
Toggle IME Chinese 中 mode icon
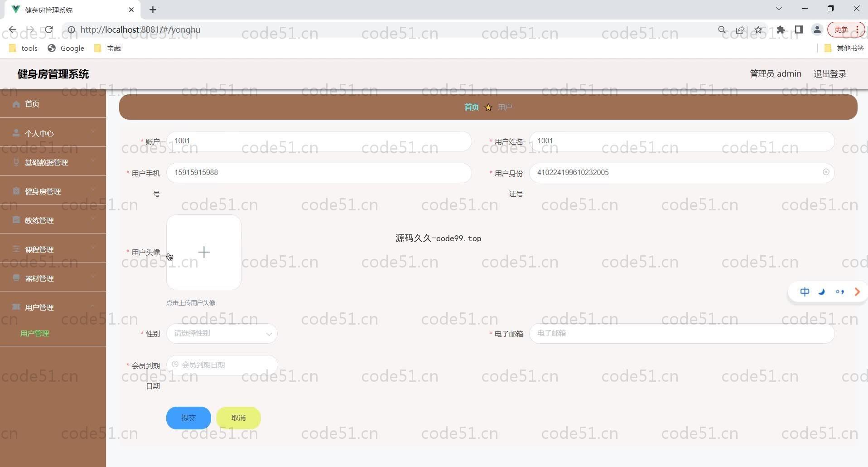click(x=805, y=292)
